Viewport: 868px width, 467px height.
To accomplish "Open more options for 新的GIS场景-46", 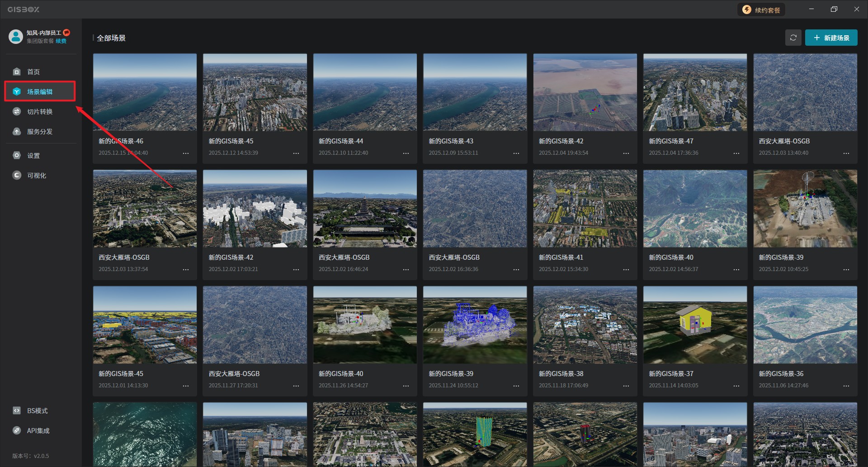I will point(186,153).
